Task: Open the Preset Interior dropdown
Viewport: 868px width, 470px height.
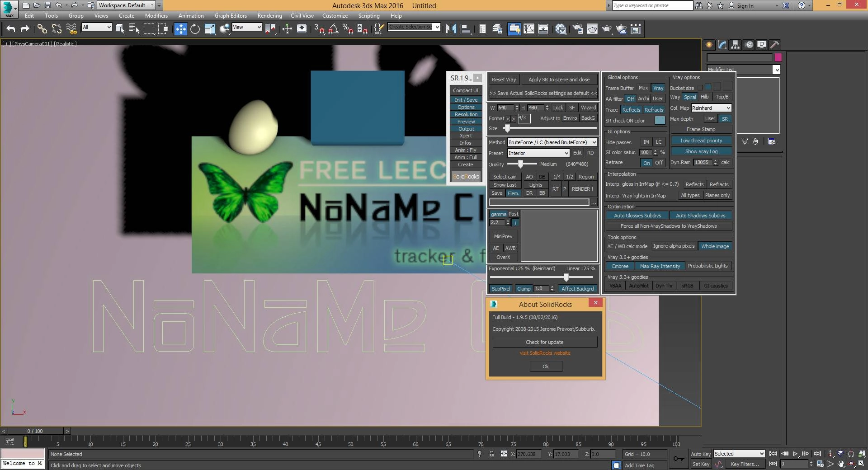Action: point(538,153)
